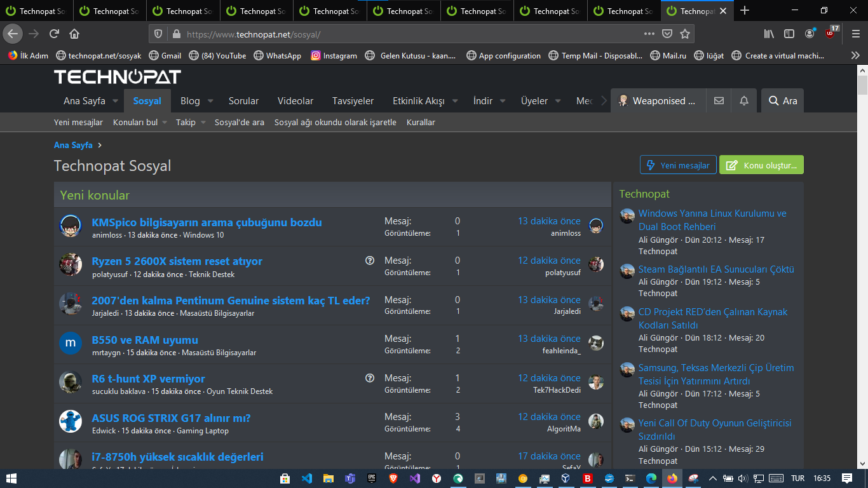Show more bookmarks with the overflow chevron

(x=855, y=55)
